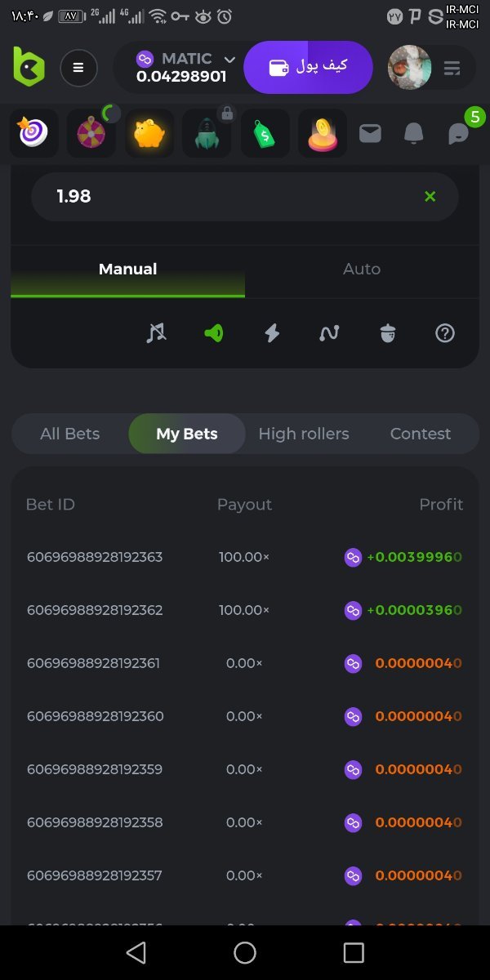Image resolution: width=490 pixels, height=980 pixels.
Task: Open the mail inbox icon
Action: [x=370, y=133]
